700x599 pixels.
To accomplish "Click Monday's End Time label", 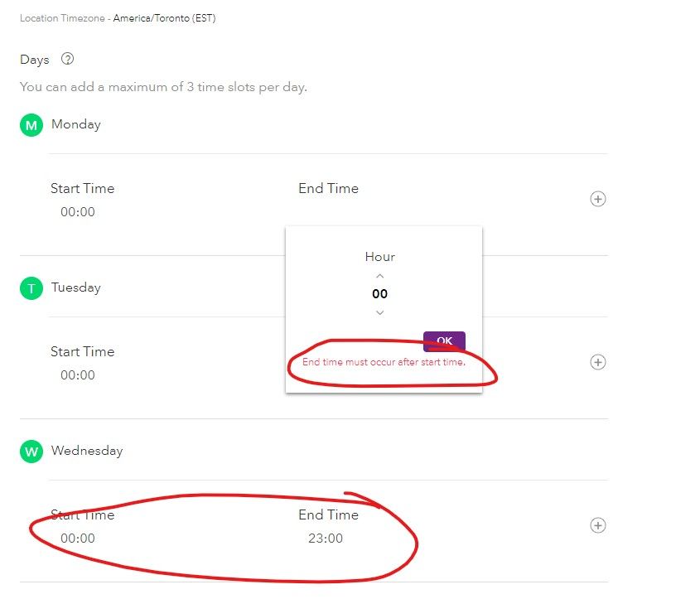I will (x=328, y=188).
